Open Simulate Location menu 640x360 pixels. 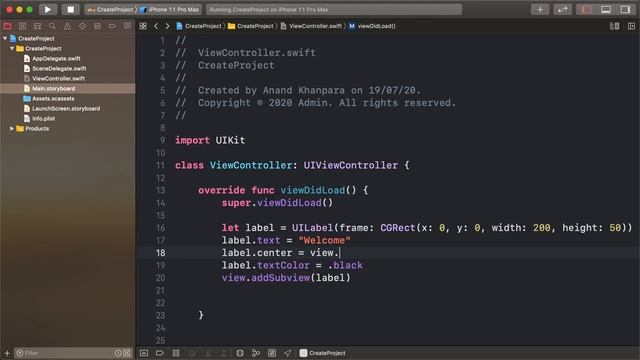[288, 353]
